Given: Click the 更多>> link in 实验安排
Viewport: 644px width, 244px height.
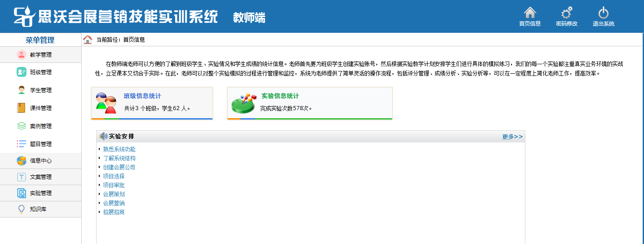Looking at the screenshot, I should pyautogui.click(x=512, y=137).
